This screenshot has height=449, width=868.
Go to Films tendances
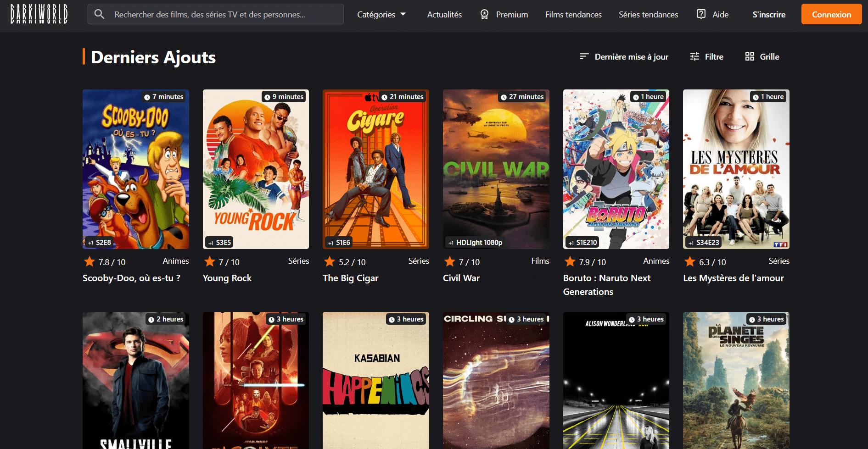coord(573,15)
